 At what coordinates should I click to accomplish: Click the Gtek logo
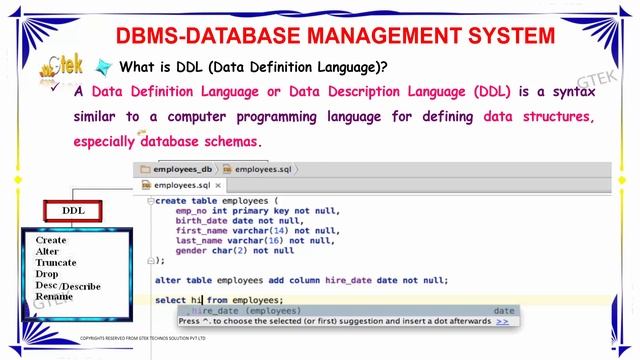(61, 67)
